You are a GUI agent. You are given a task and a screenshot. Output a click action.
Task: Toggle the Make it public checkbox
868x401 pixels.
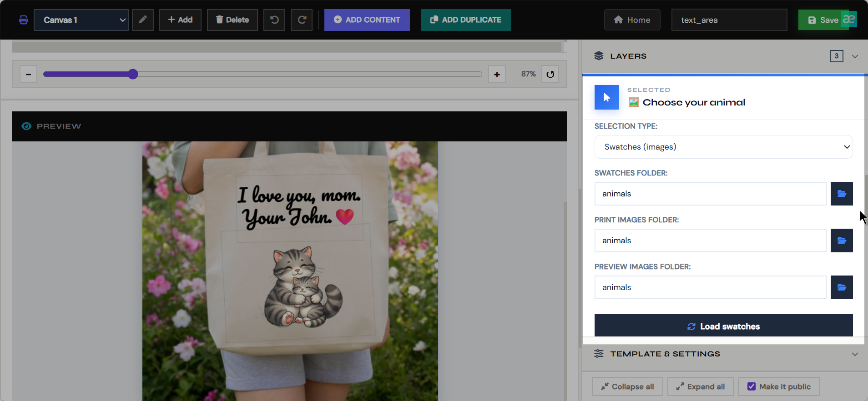(752, 386)
